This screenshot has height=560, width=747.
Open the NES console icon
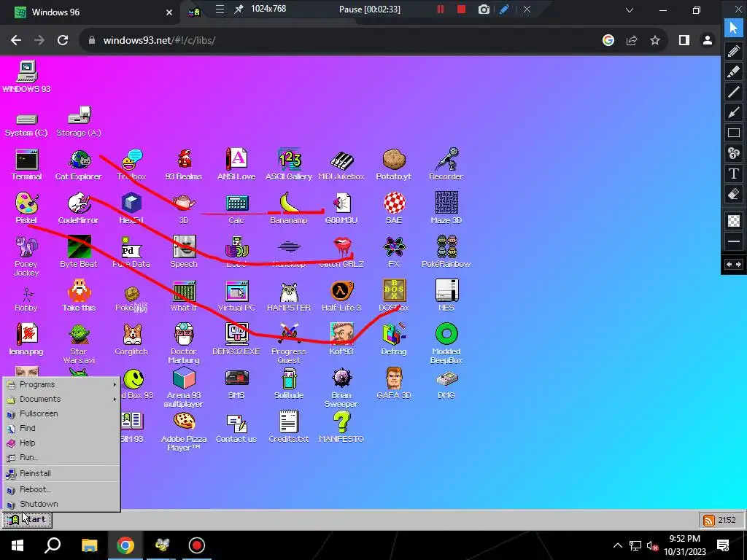tap(446, 296)
